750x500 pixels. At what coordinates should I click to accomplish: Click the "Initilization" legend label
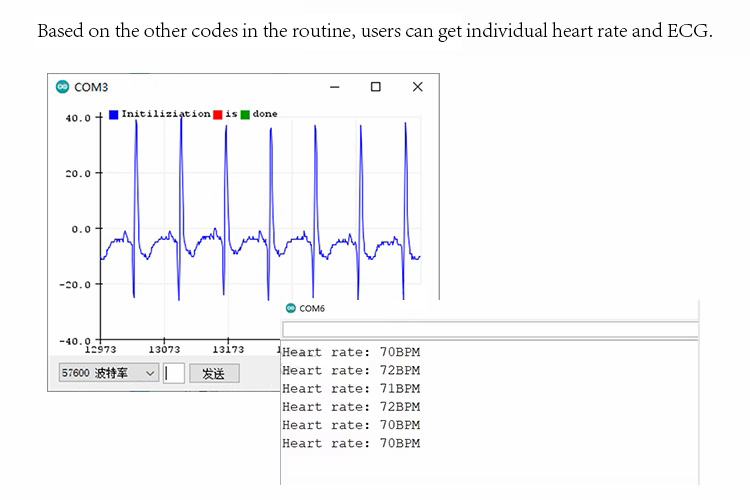click(x=166, y=114)
